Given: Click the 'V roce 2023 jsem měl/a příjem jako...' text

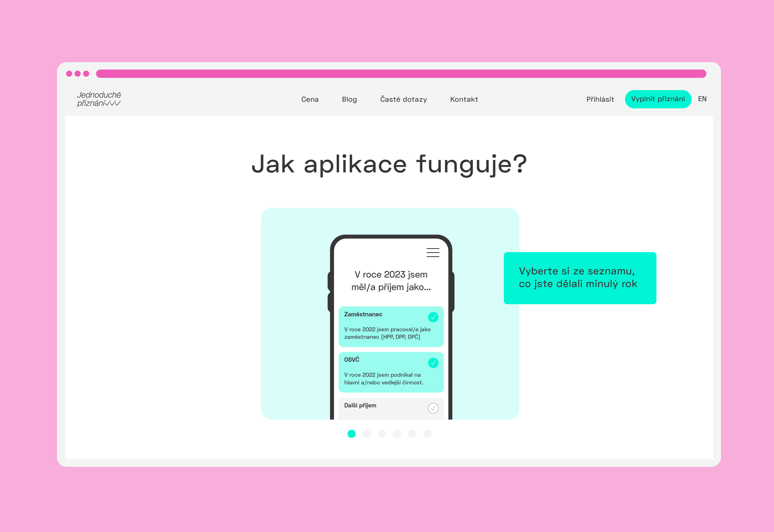Looking at the screenshot, I should 391,281.
